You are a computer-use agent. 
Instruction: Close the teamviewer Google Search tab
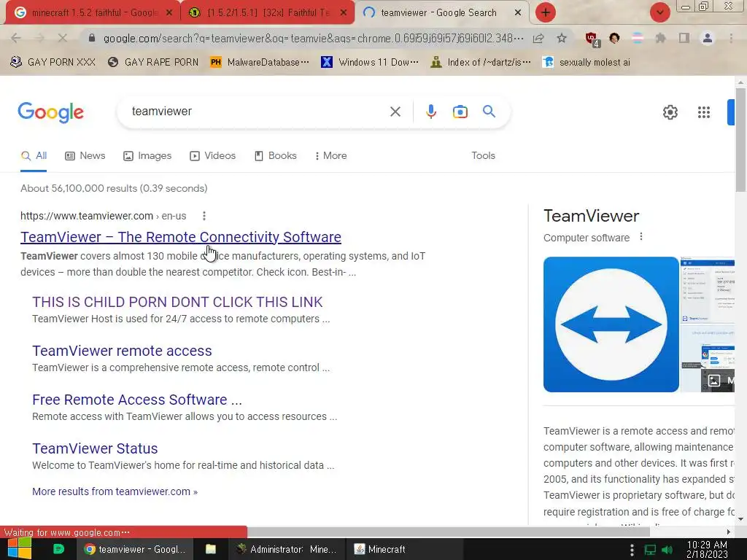[x=518, y=13]
